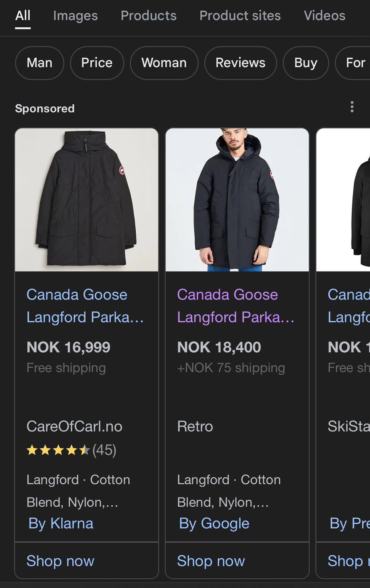Click the By Klarna link
Screen dimensions: 370x588
[61, 523]
